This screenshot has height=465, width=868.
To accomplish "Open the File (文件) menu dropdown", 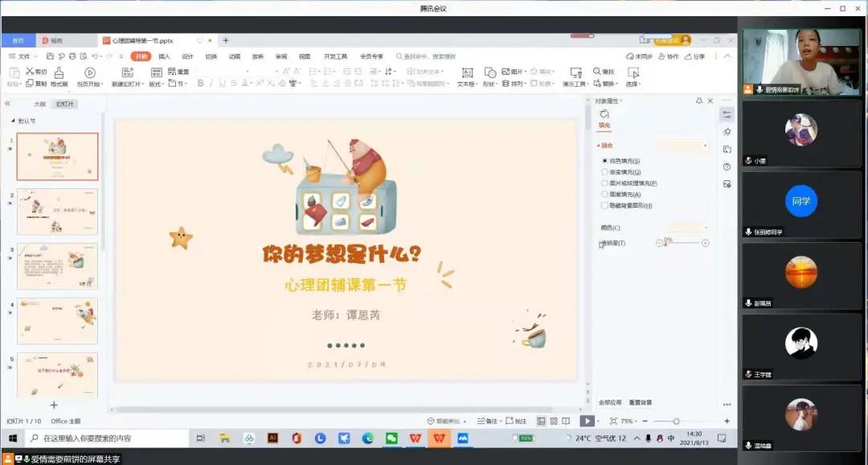I will click(23, 56).
